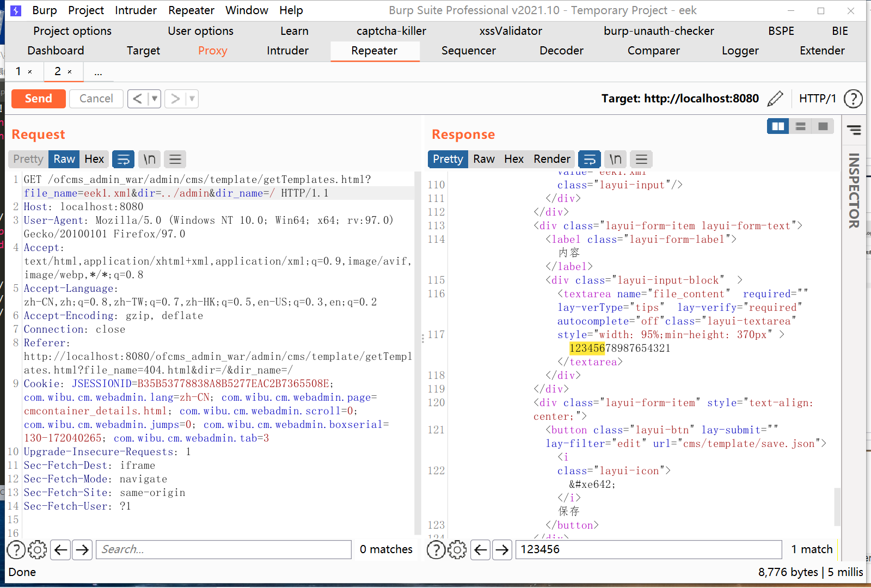Open the Burp menu
The height and width of the screenshot is (588, 871).
45,10
